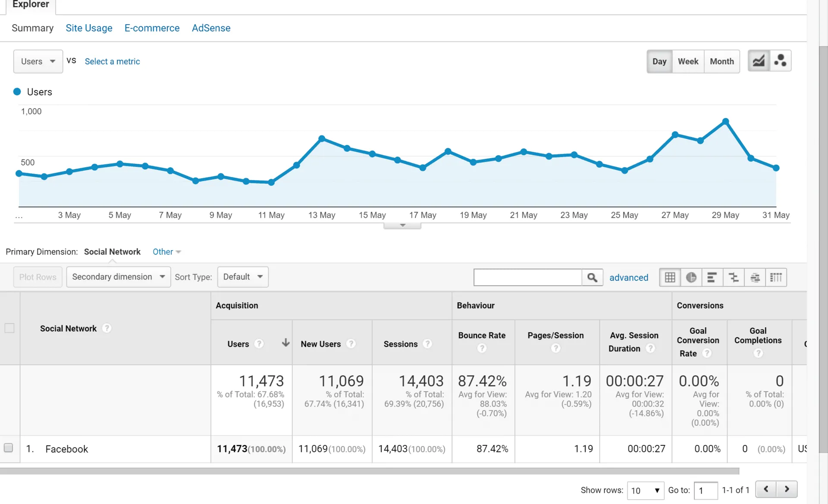Select the Pivot table view icon
This screenshot has width=828, height=504.
[776, 277]
